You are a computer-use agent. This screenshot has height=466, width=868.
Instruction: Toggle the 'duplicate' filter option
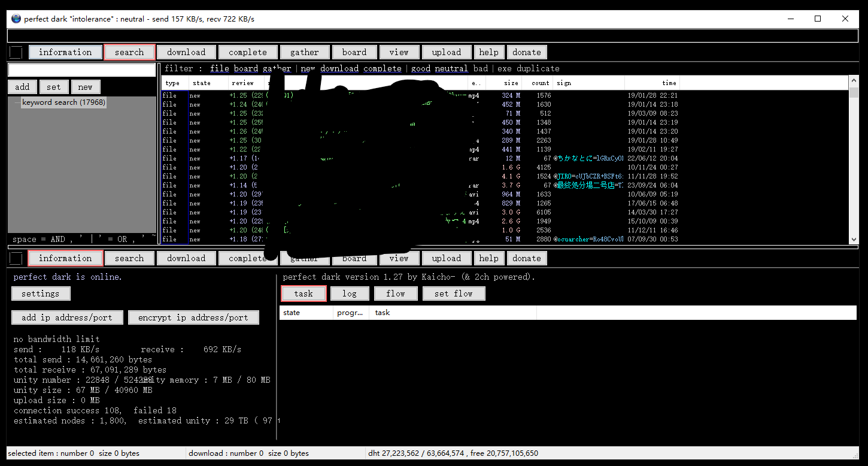[x=538, y=68]
